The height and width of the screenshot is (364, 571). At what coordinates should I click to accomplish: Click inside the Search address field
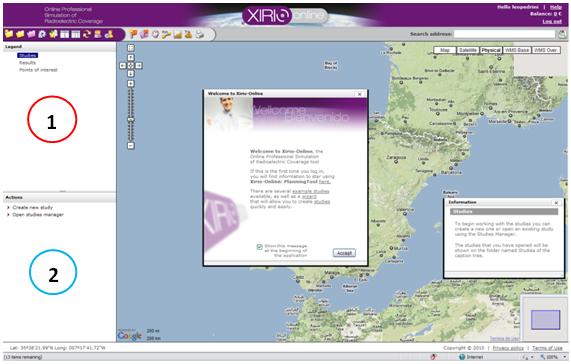[x=504, y=34]
